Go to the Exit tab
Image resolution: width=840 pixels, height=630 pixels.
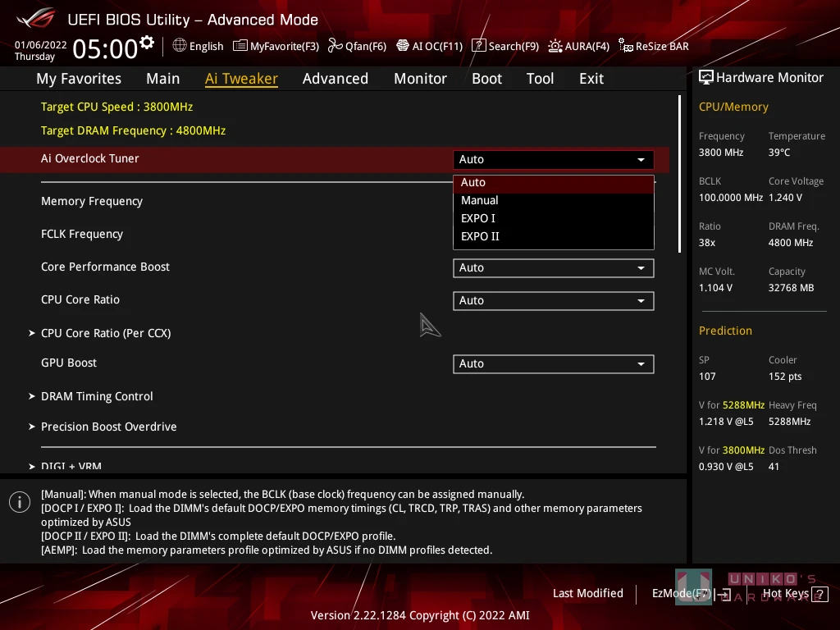coord(591,79)
